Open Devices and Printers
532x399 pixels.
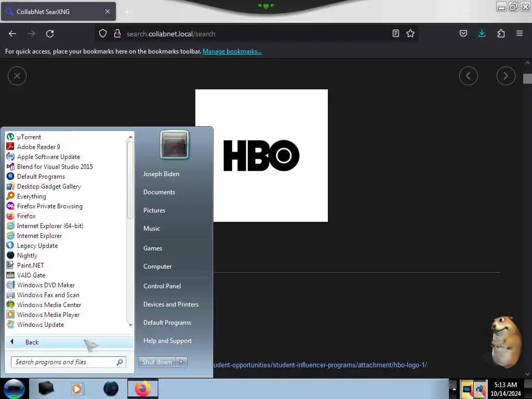point(171,304)
